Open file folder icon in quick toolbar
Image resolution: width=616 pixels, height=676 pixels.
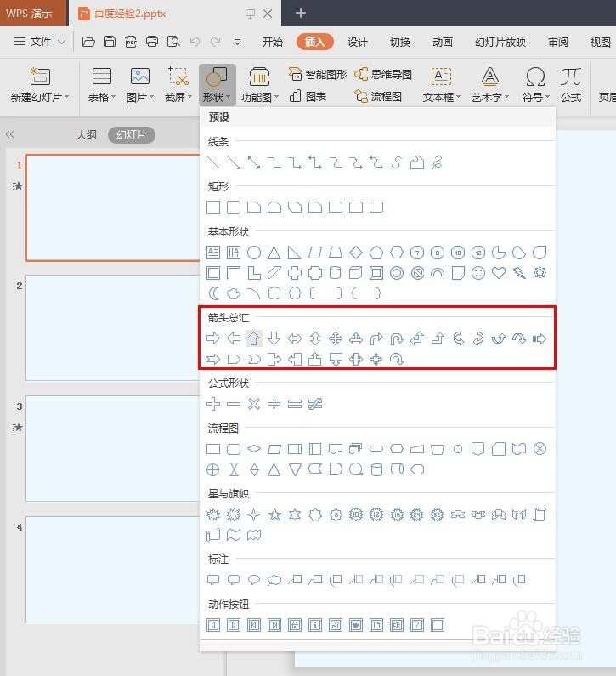[88, 42]
